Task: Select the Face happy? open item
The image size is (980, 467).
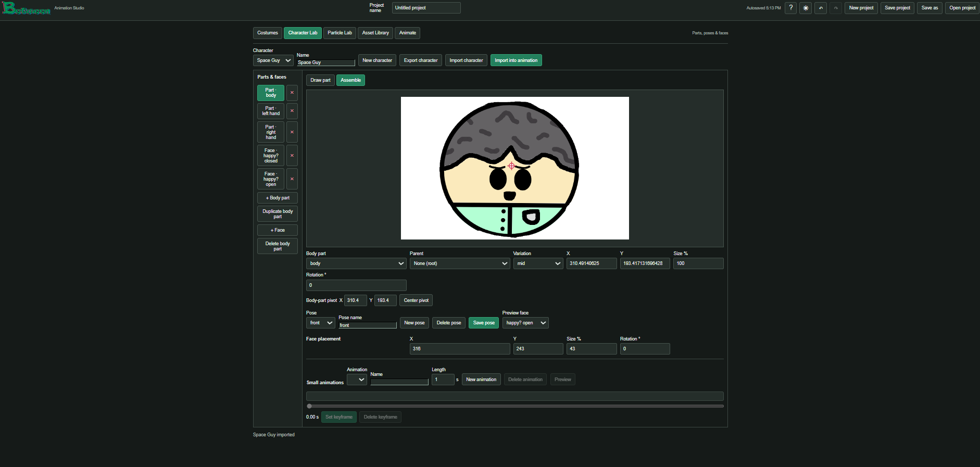Action: (x=271, y=179)
